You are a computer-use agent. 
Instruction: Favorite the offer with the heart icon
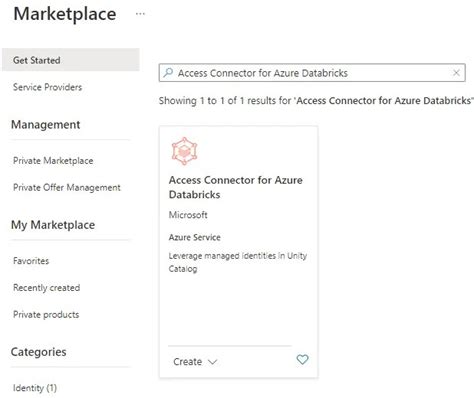click(x=302, y=359)
